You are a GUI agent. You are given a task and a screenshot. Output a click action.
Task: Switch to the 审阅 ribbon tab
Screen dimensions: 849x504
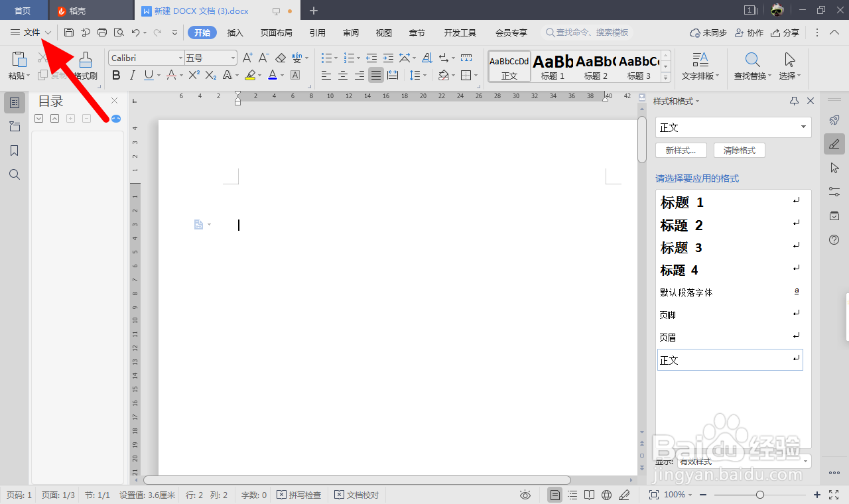[351, 32]
